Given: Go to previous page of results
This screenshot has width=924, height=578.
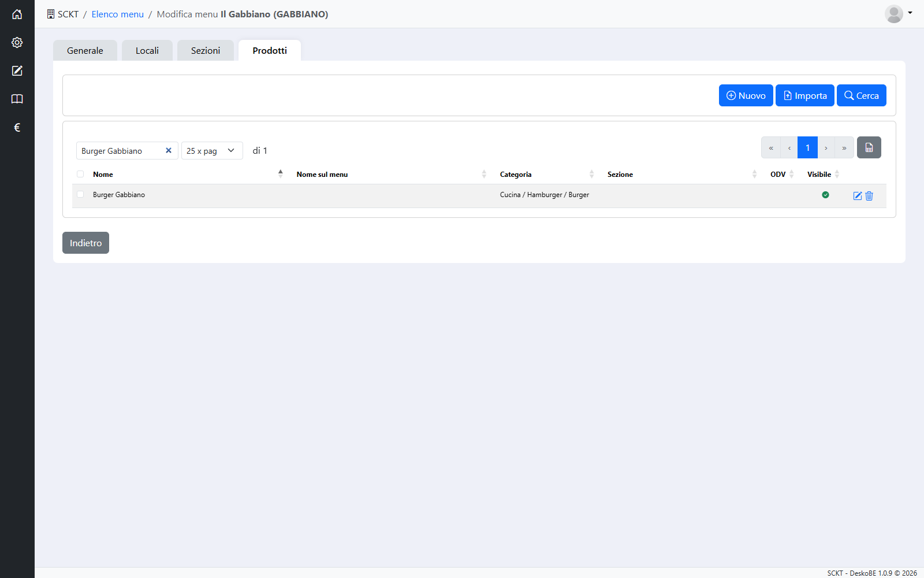Looking at the screenshot, I should pos(789,147).
